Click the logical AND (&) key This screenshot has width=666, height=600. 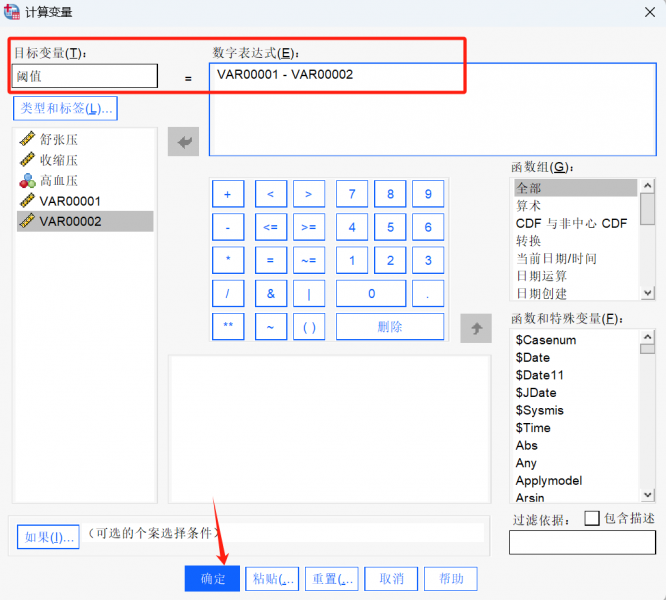(x=271, y=293)
